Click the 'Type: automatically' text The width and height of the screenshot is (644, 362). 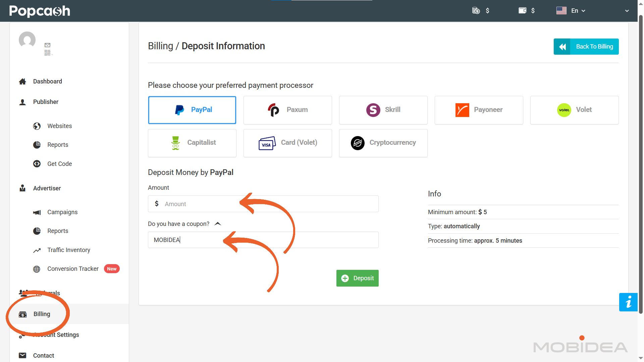(454, 226)
